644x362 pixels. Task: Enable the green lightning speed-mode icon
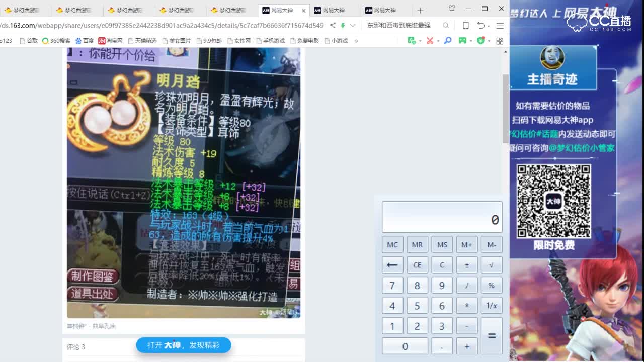pyautogui.click(x=344, y=25)
